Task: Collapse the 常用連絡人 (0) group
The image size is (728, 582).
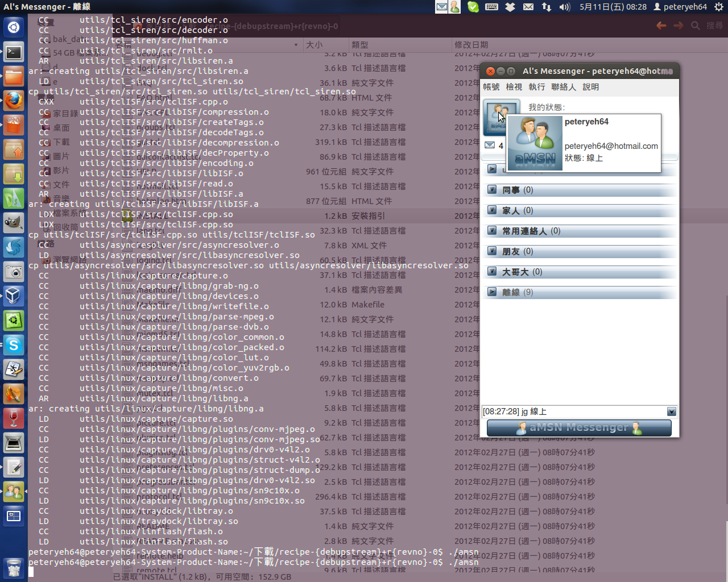Action: point(492,231)
